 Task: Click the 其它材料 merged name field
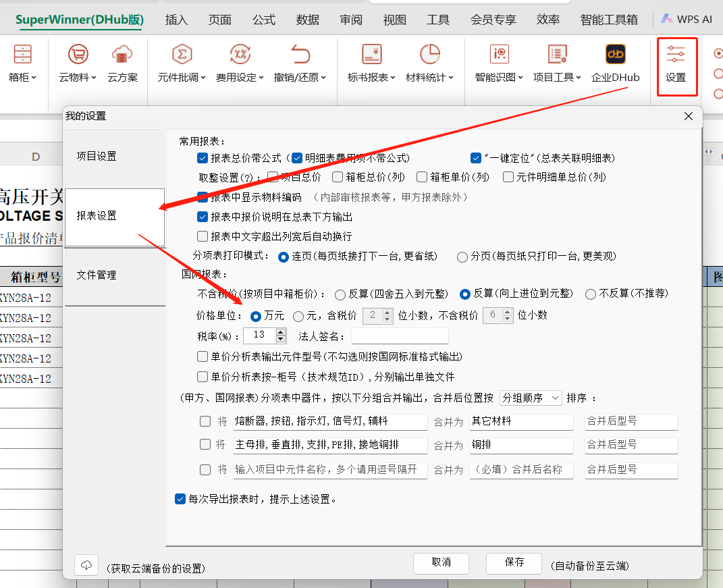(521, 421)
